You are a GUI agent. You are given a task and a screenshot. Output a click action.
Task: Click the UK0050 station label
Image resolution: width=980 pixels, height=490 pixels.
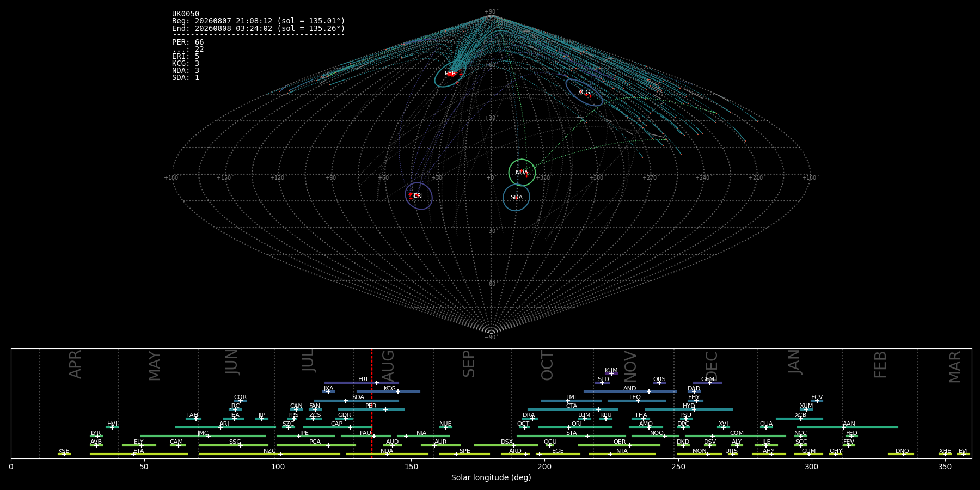tap(186, 14)
